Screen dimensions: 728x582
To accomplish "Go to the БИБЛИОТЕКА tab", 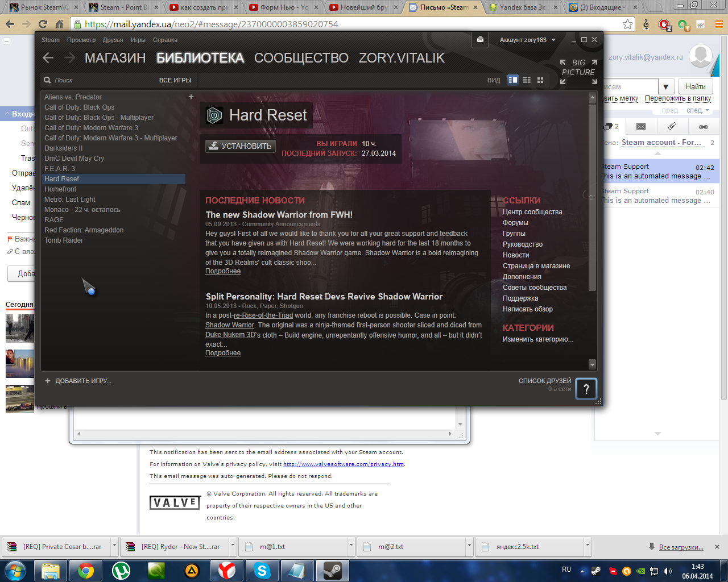I will tap(200, 58).
